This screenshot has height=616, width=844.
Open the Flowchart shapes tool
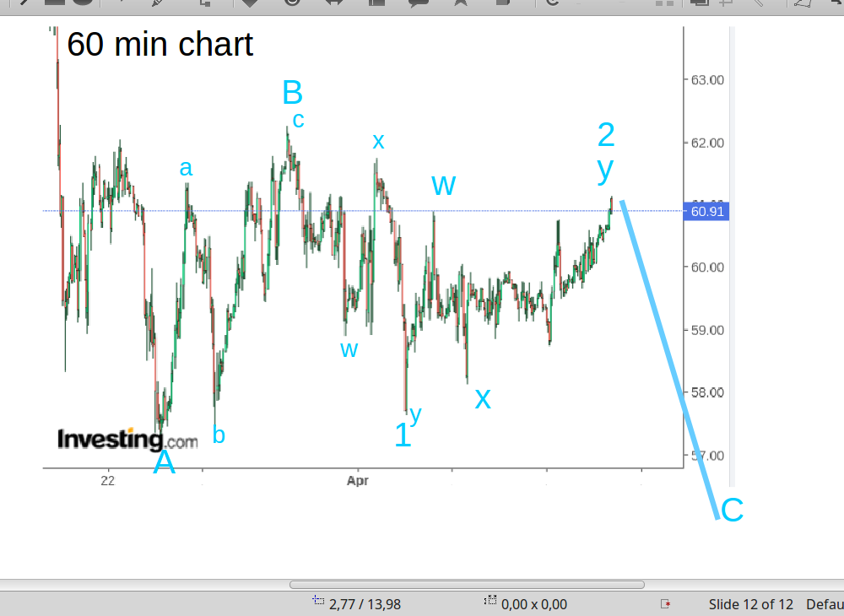[377, 3]
